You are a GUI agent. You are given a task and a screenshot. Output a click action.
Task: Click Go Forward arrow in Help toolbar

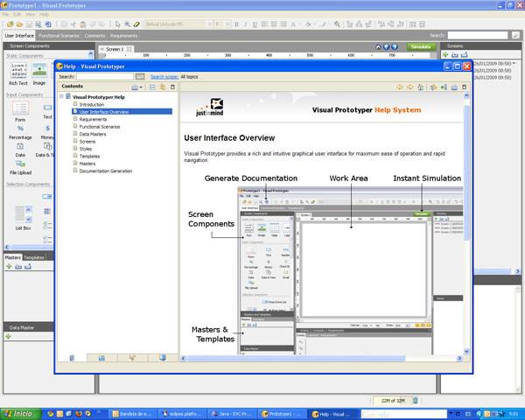point(409,87)
